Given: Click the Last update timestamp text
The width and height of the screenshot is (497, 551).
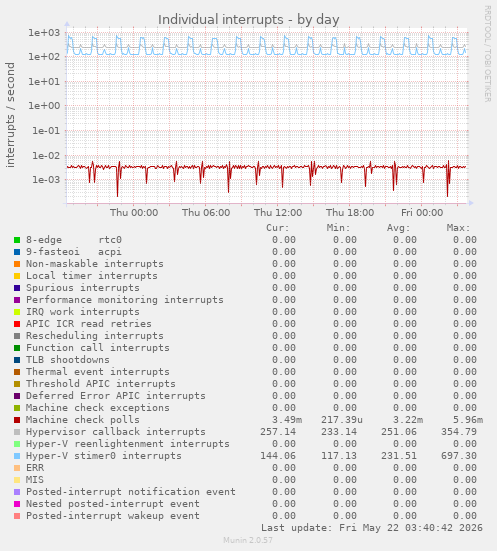Looking at the screenshot, I should 372,528.
